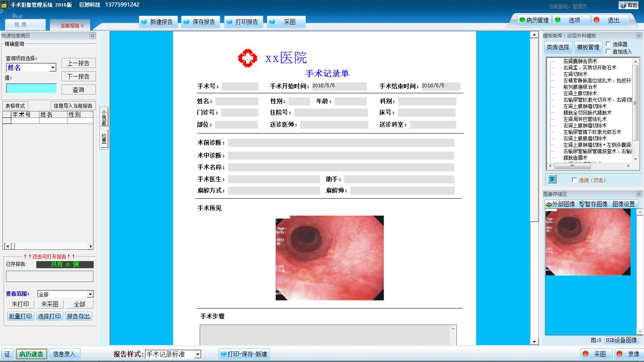This screenshot has width=644, height=362.
Task: Filter by 未采图 reports
Action: tap(50, 304)
